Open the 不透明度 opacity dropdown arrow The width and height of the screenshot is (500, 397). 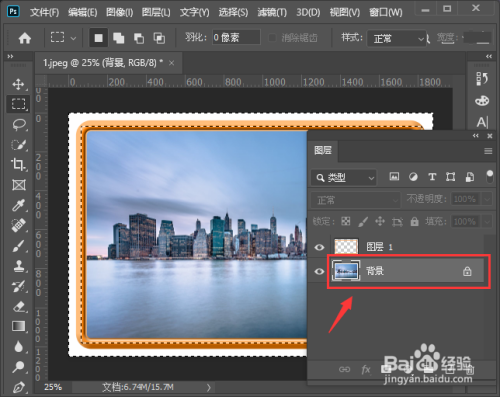[x=487, y=199]
